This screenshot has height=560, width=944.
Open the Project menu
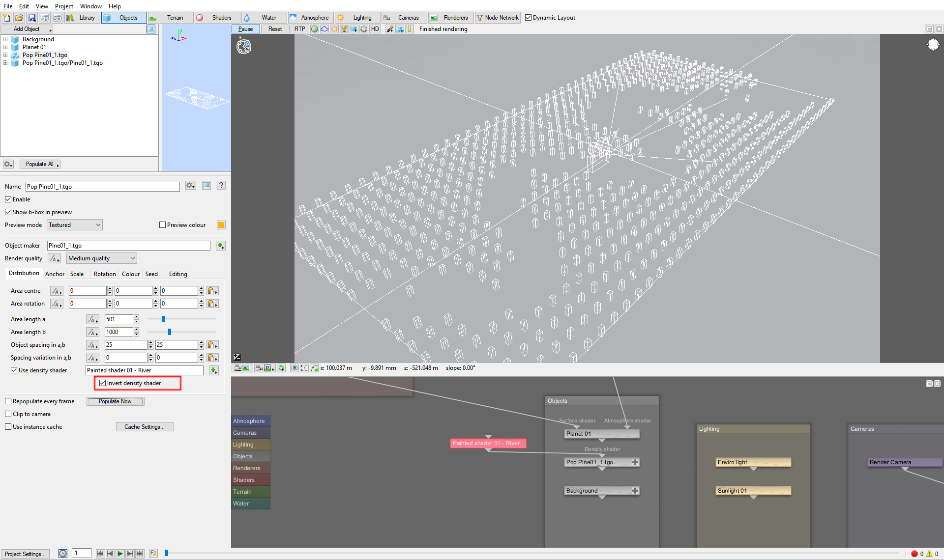[x=64, y=6]
